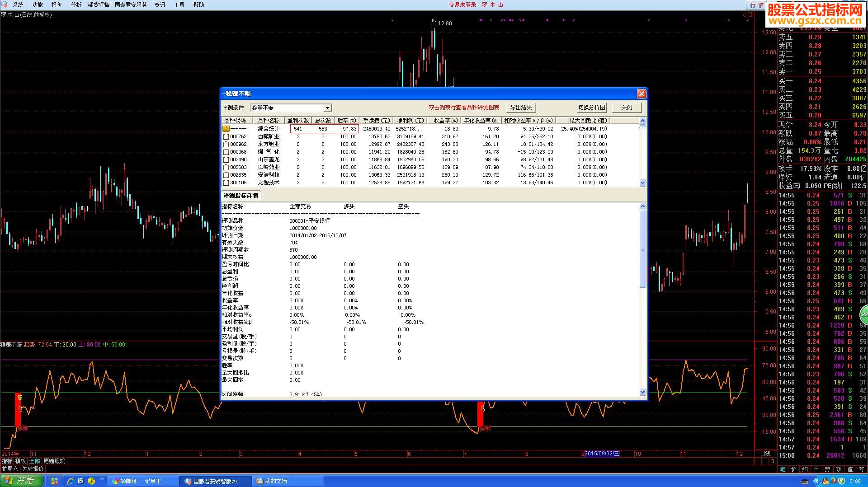
Task: Click the page icon for 000962 东方钽业
Action: (226, 144)
